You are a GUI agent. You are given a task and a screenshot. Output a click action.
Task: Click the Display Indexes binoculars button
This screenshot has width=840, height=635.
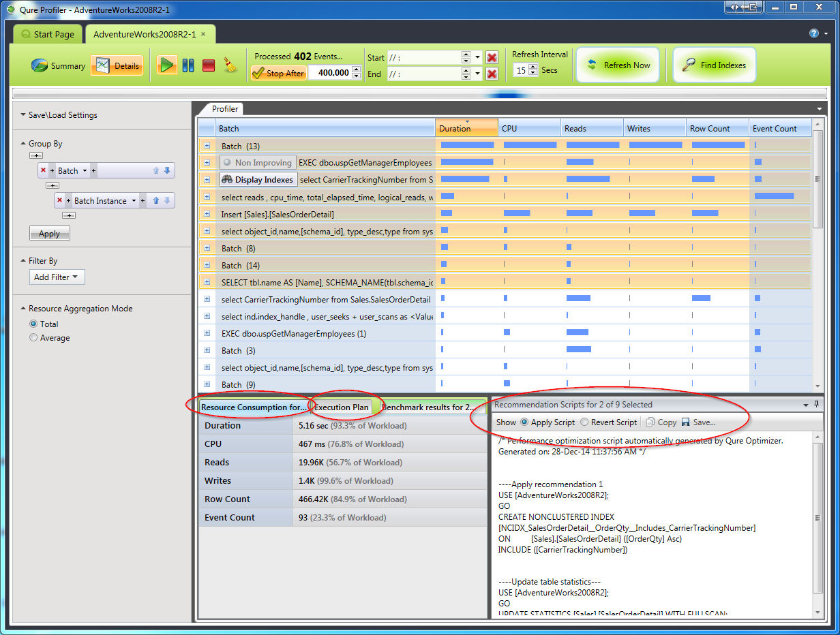click(258, 180)
